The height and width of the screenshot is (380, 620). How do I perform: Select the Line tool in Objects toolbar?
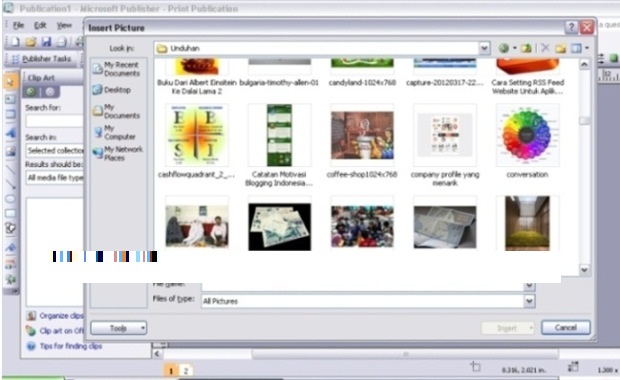(x=10, y=169)
